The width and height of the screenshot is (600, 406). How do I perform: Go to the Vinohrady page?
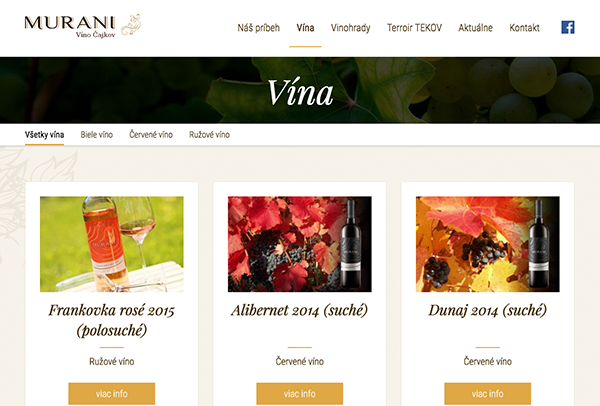pyautogui.click(x=351, y=28)
